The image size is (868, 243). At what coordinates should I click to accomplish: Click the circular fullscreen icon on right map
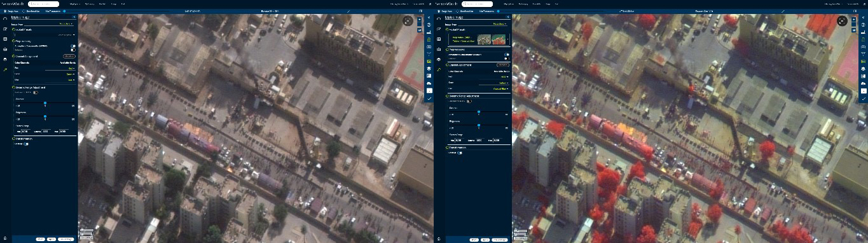(843, 20)
